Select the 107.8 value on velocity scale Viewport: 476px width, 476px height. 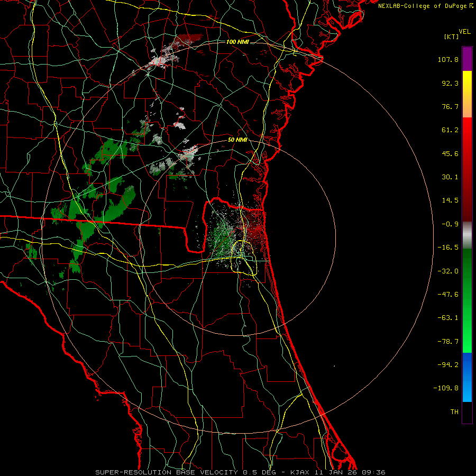pos(448,59)
